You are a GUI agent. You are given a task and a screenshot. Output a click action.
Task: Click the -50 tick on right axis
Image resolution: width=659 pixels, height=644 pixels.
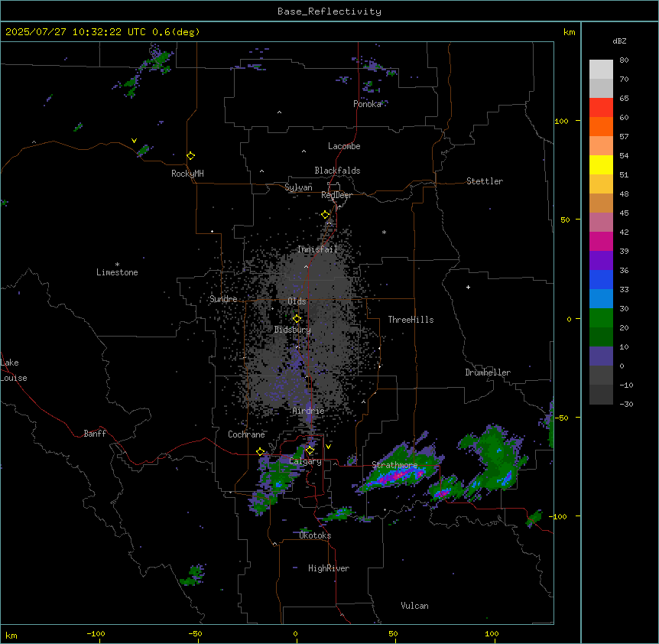(561, 418)
